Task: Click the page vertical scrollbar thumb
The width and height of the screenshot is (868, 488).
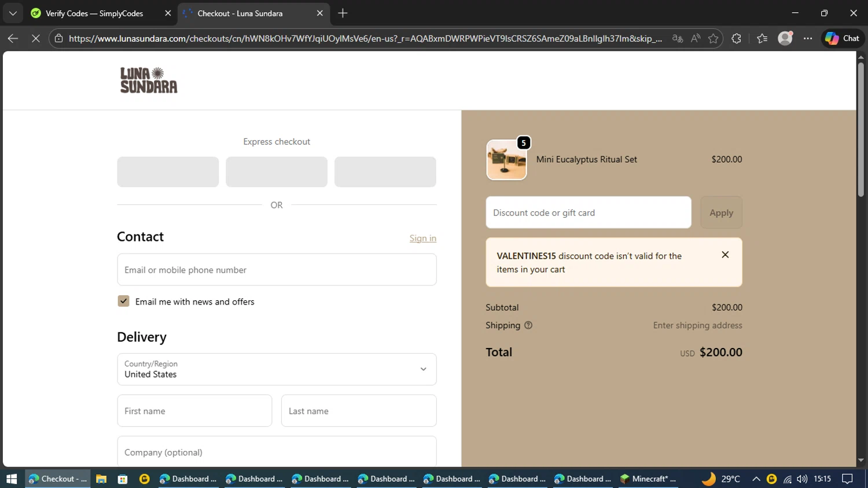Action: [x=860, y=129]
